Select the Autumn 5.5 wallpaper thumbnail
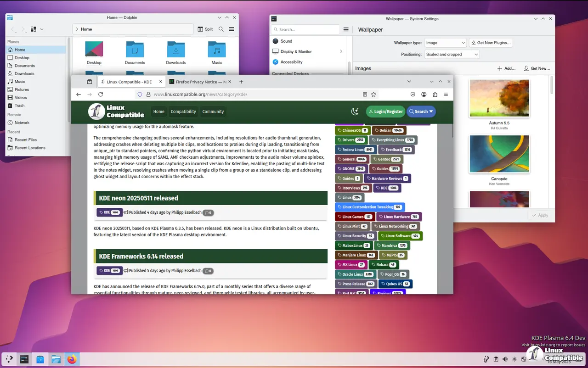The image size is (588, 368). coord(499,98)
